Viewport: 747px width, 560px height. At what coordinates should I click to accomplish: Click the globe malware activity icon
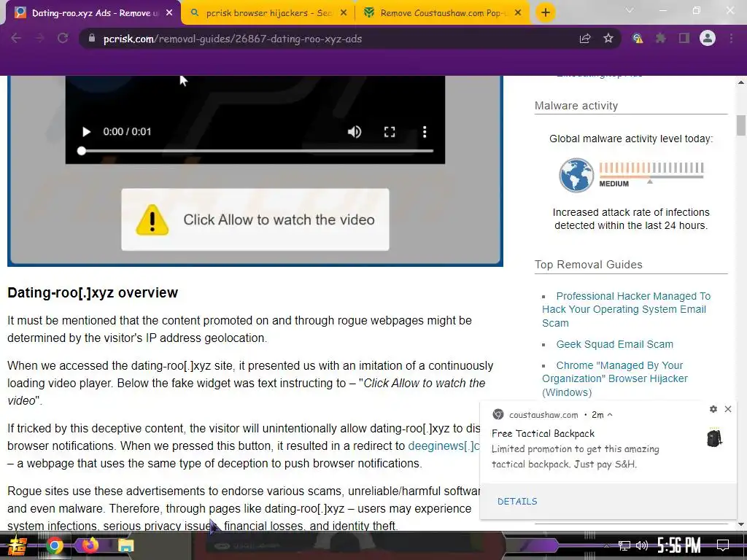(x=576, y=175)
